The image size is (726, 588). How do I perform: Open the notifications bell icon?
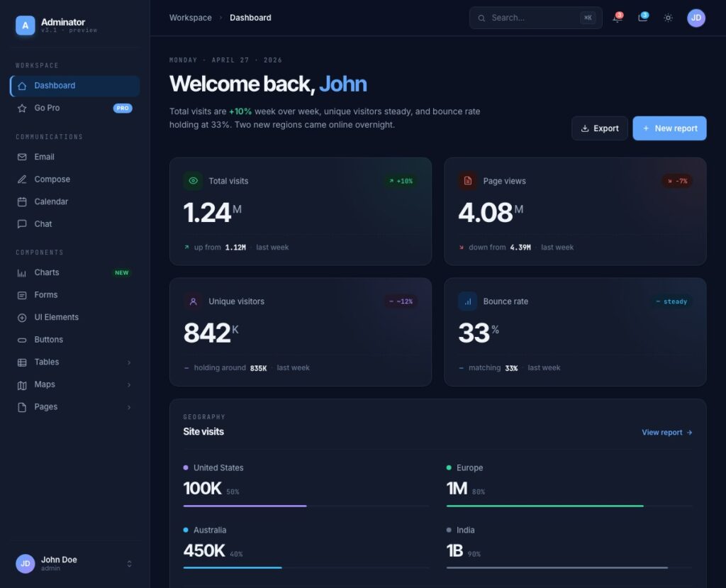[x=616, y=18]
